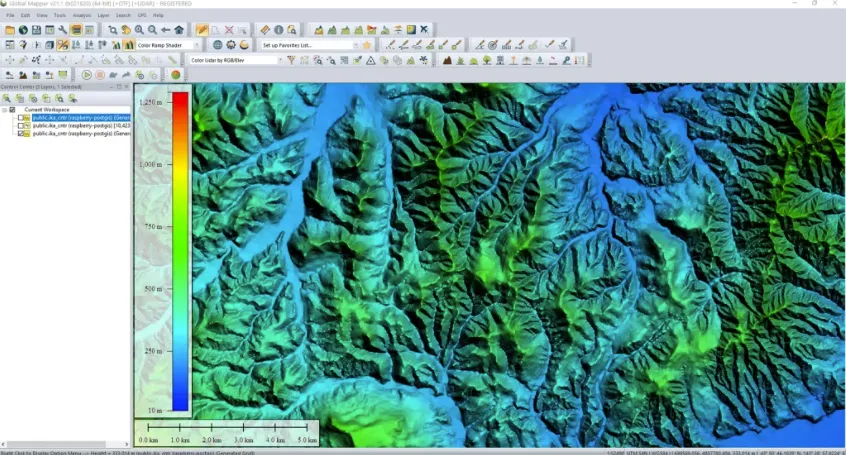
Task: Select the highlighted public.ika_cntr layer entry
Action: point(80,118)
